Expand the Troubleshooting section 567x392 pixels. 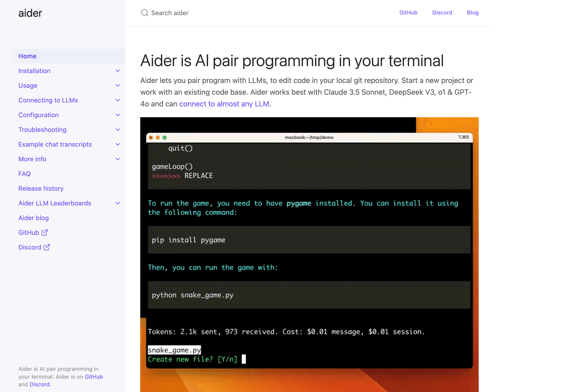[118, 129]
